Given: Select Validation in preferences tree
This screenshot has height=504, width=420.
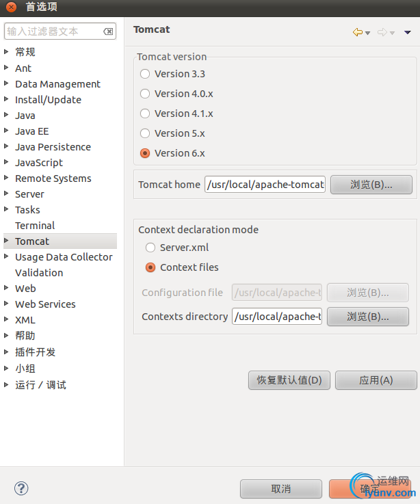Looking at the screenshot, I should (x=39, y=273).
